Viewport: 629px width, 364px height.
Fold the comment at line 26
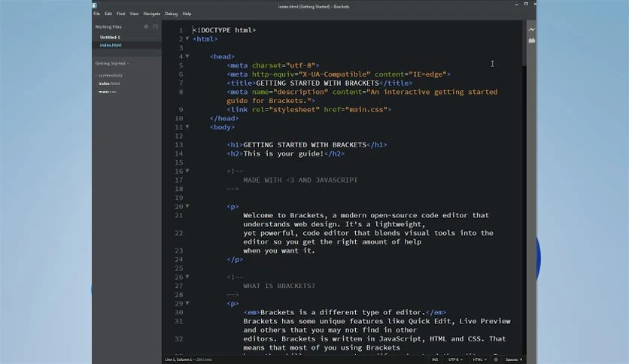[x=187, y=277]
